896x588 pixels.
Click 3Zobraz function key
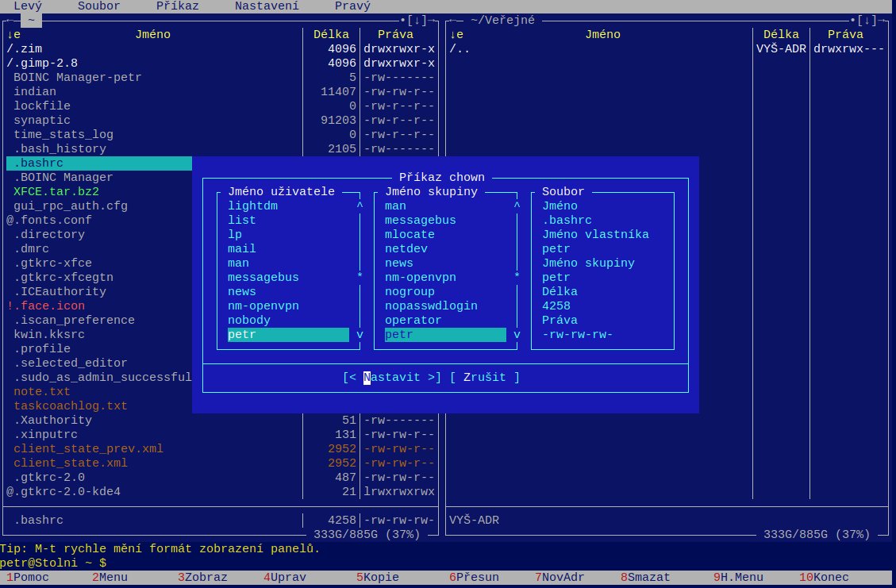[x=202, y=577]
